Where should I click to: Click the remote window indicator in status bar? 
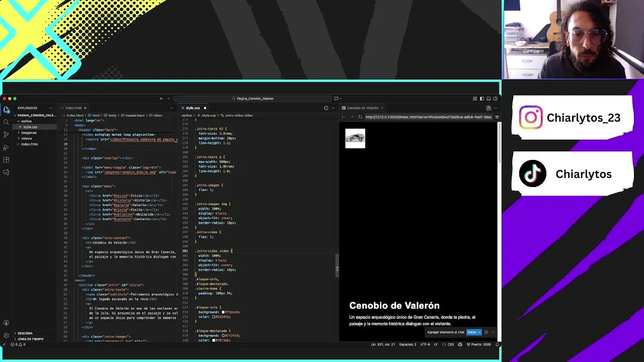[x=4, y=344]
